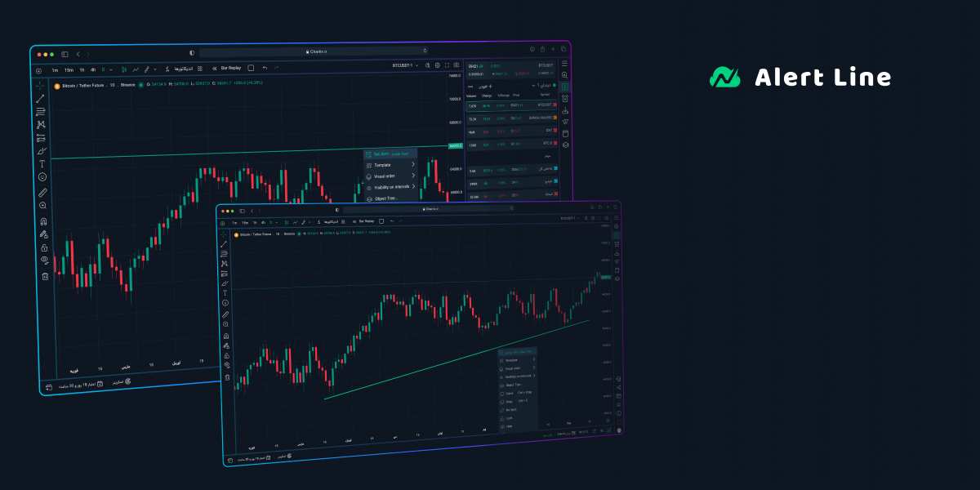Select the crosshair cursor tool in back window

point(40,85)
